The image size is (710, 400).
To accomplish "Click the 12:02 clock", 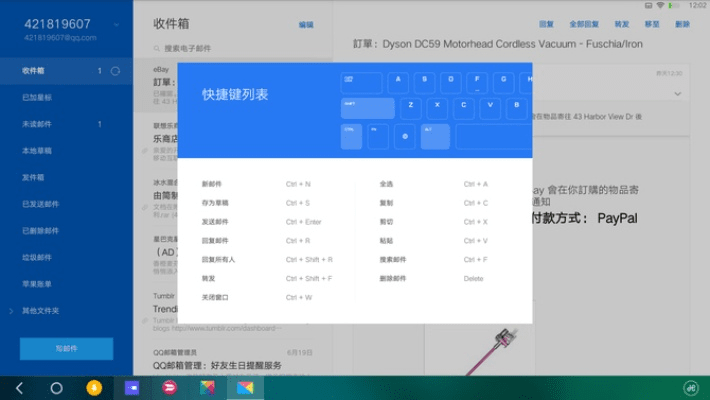I will [x=697, y=5].
